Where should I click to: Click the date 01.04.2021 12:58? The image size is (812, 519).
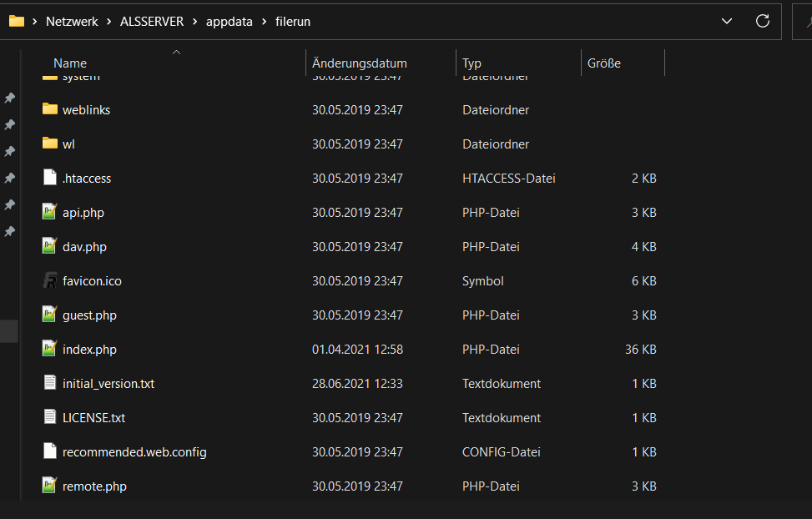357,349
